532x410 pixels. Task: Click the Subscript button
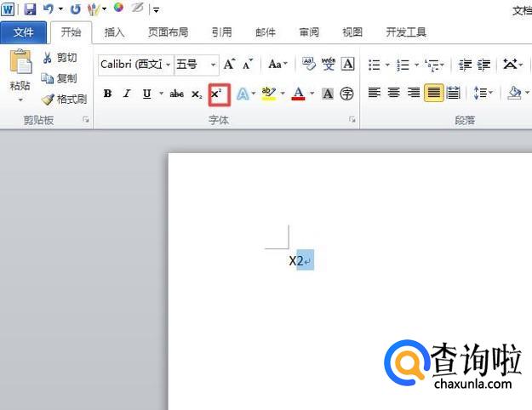pyautogui.click(x=197, y=94)
